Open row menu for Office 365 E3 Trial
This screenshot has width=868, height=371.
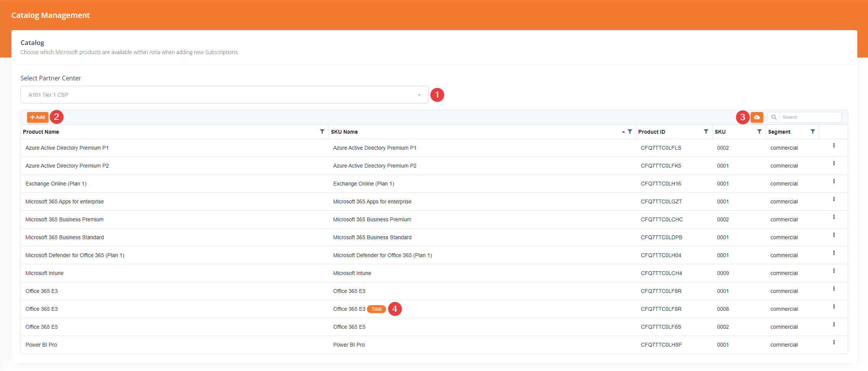tap(834, 307)
